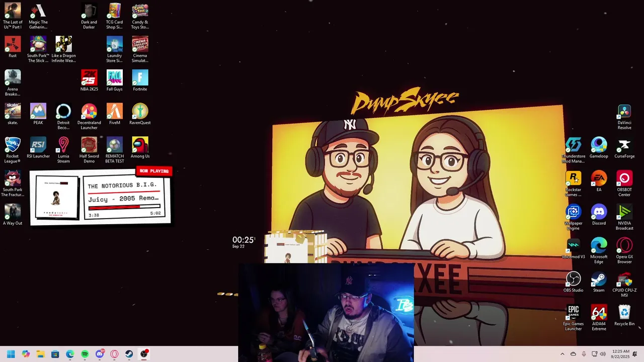Open Microsoft Store taskbar icon
The width and height of the screenshot is (644, 362).
coord(55,354)
